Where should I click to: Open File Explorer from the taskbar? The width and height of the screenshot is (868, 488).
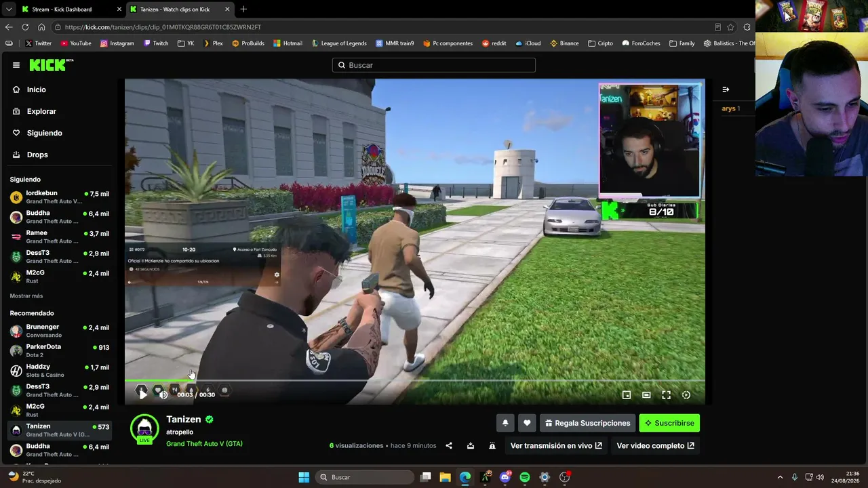pyautogui.click(x=445, y=477)
